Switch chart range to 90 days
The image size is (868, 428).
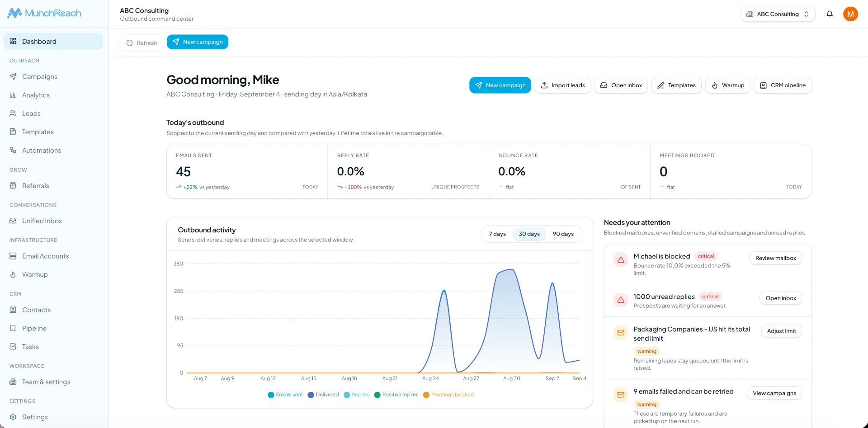(563, 234)
